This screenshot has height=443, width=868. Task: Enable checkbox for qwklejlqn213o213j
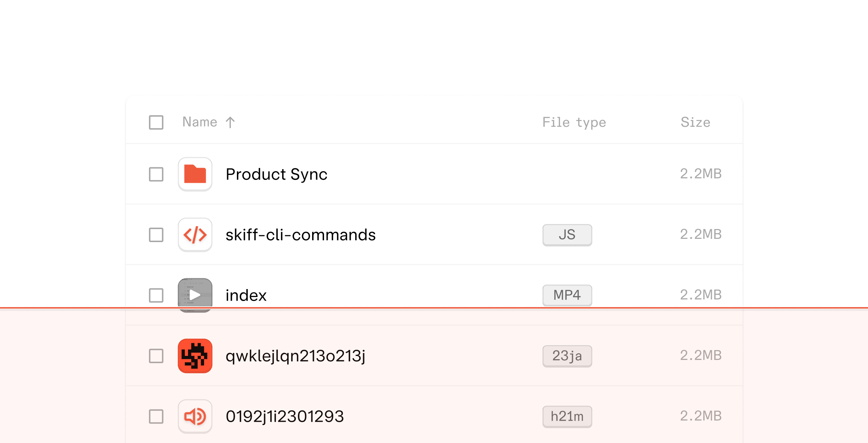click(x=156, y=356)
